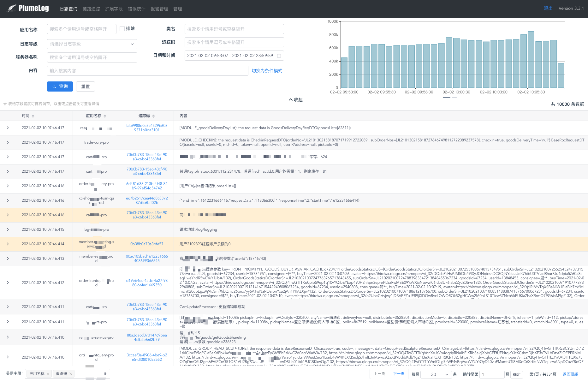Click the tallest histogram bar near 10:06
588x381 pixels.
pyautogui.click(x=531, y=60)
